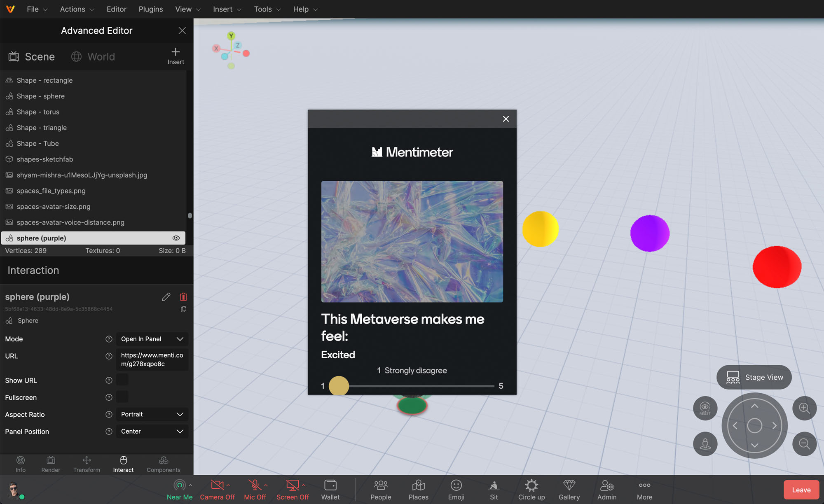Click the Reset view button
Image resolution: width=824 pixels, height=504 pixels.
[x=705, y=408]
